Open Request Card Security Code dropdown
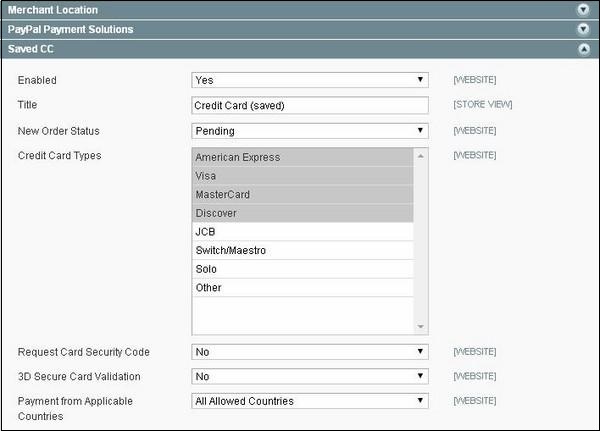 click(309, 352)
